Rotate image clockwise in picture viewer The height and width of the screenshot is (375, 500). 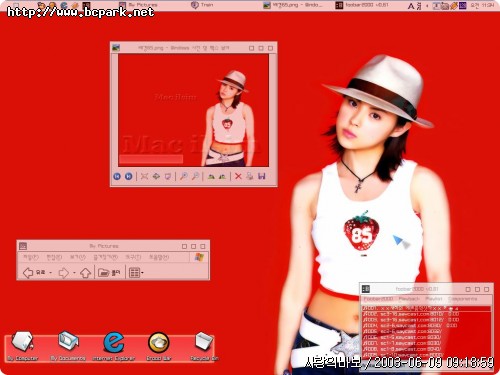point(211,176)
